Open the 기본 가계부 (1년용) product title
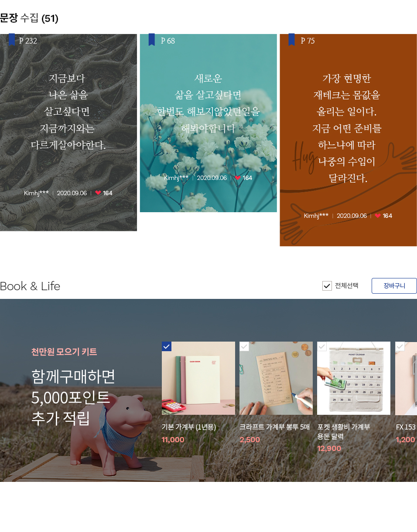 coord(189,427)
